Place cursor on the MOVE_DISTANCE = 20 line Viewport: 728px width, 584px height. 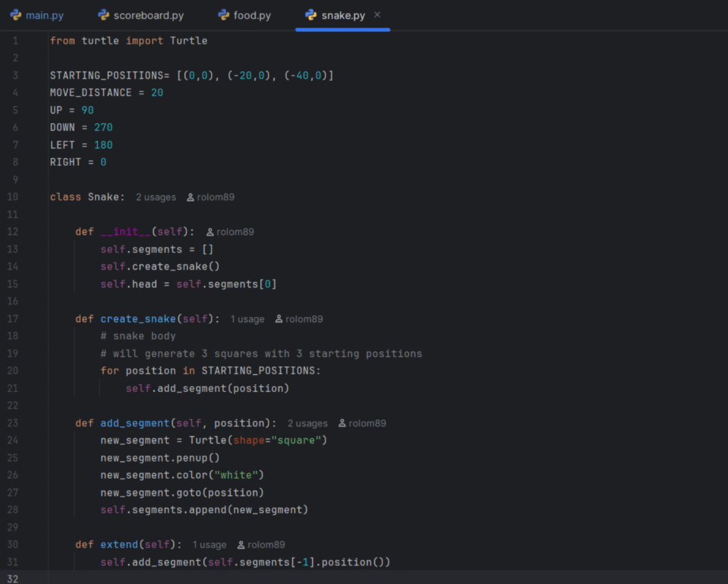point(107,92)
